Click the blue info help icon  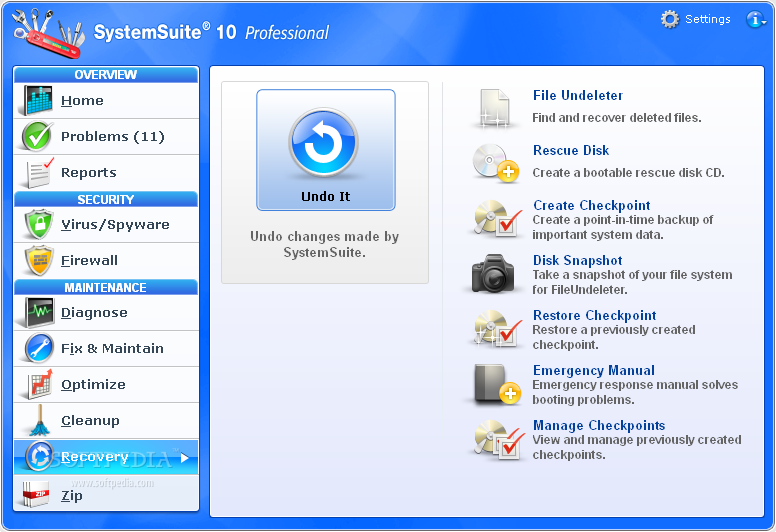point(754,19)
